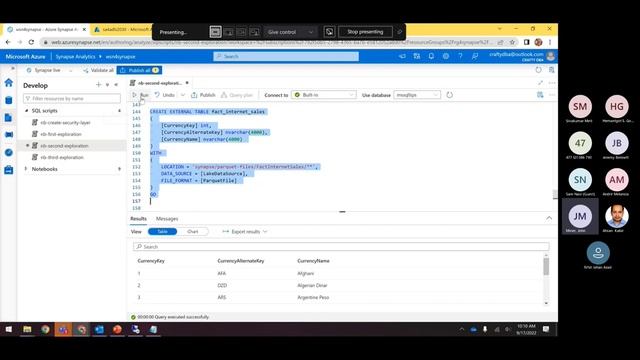Screen dimensions: 640x360
Task: Click the results Search field
Action: pyautogui.click(x=341, y=247)
